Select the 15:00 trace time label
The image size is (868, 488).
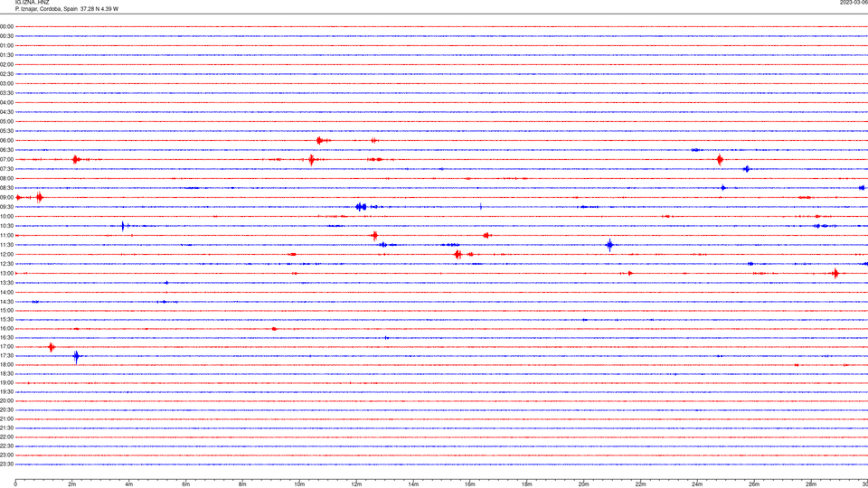(x=6, y=310)
